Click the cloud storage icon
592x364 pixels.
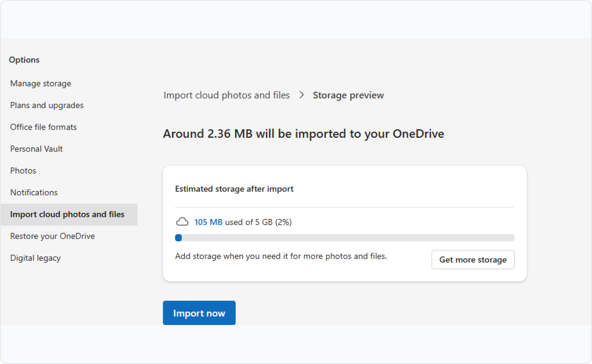coord(182,222)
